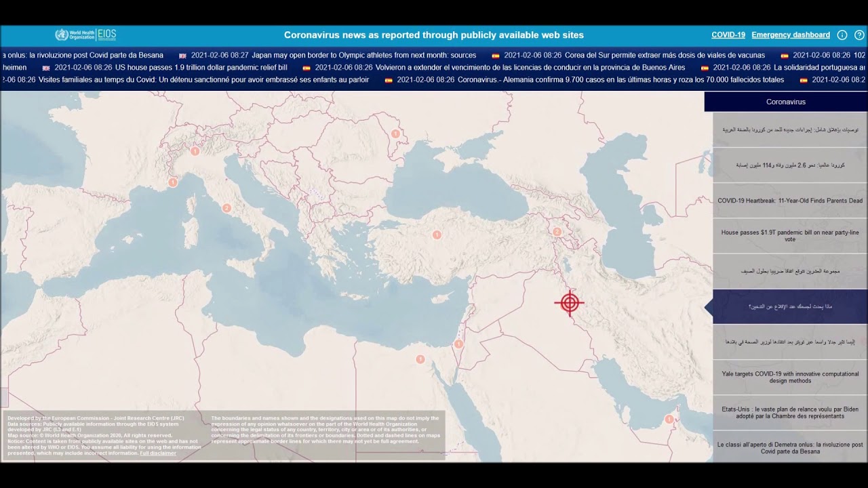Select the map marker near the UAE
This screenshot has height=488, width=868.
(x=669, y=420)
